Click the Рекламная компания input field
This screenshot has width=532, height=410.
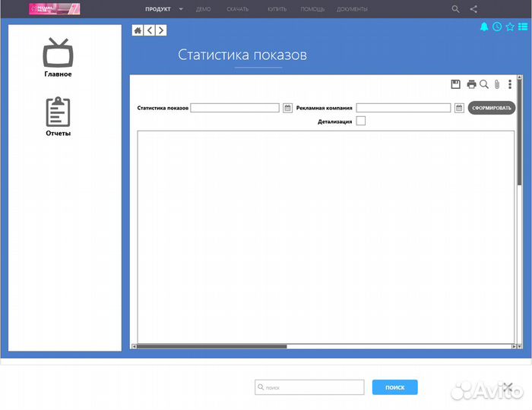tap(404, 108)
